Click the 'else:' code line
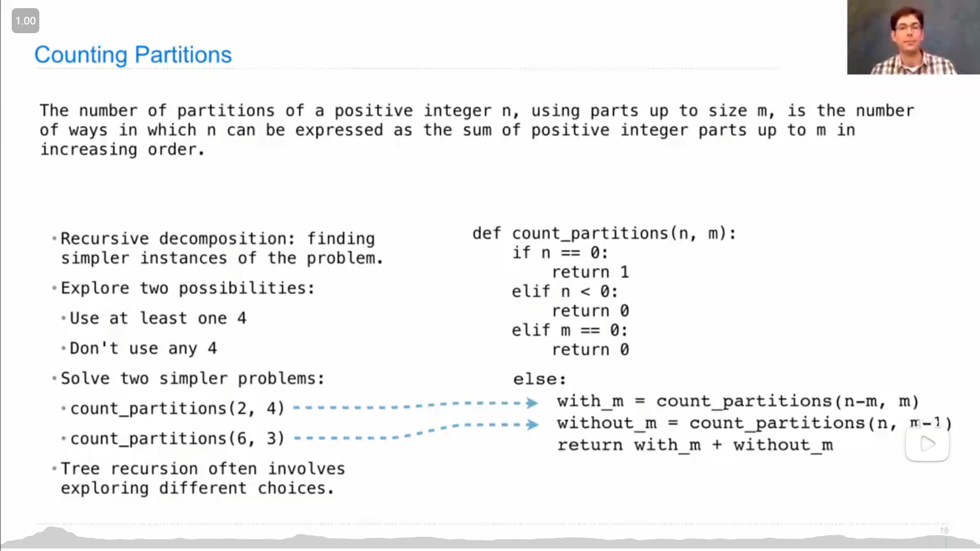Image resolution: width=980 pixels, height=551 pixels. pyautogui.click(x=540, y=379)
